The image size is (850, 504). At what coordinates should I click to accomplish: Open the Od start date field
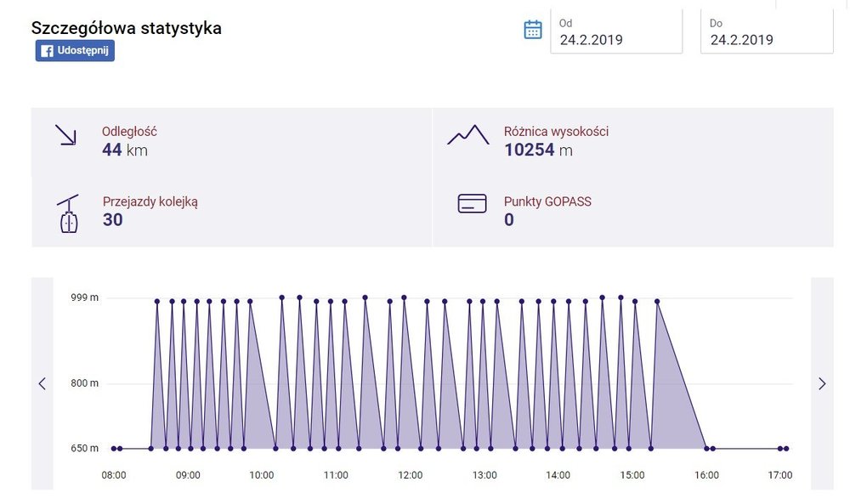[x=616, y=31]
